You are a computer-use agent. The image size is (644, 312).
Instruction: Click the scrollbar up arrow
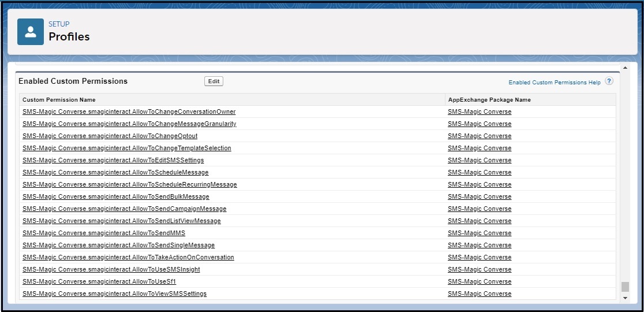(625, 68)
